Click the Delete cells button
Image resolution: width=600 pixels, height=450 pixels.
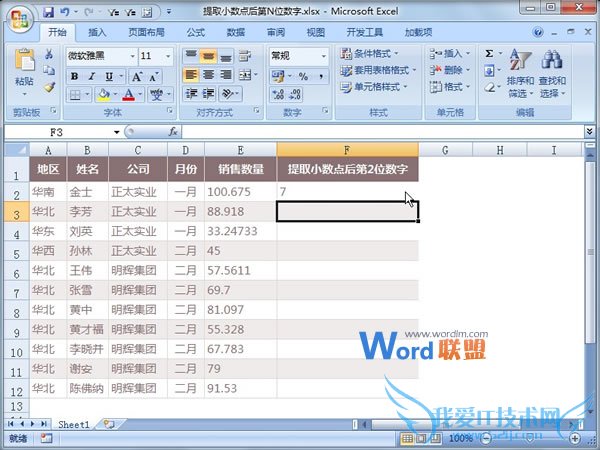[x=449, y=70]
